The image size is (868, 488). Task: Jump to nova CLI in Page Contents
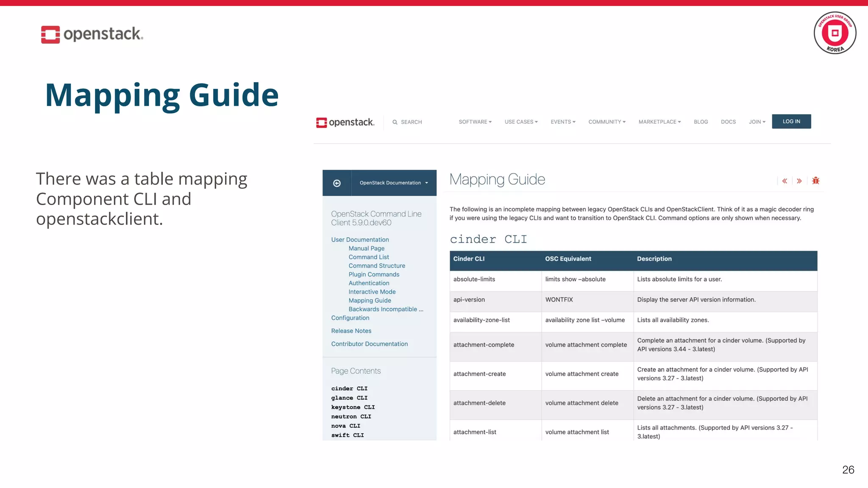click(345, 426)
